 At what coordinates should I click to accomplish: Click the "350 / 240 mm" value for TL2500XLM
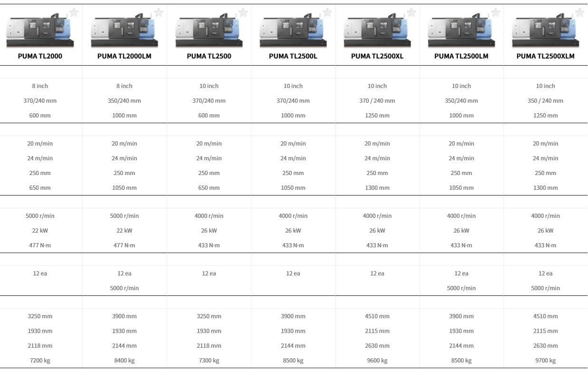click(x=546, y=101)
